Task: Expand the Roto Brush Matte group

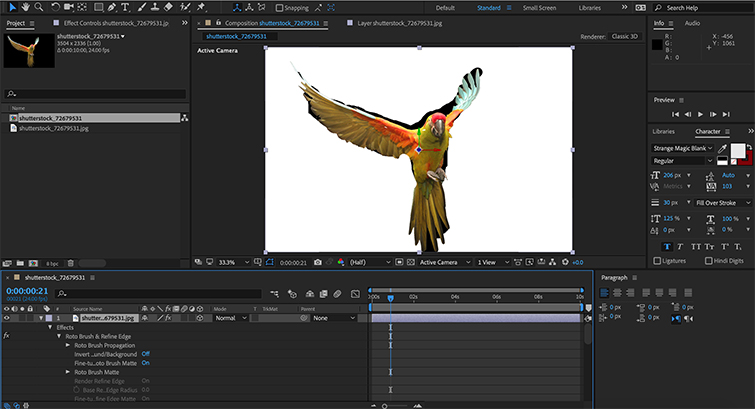Action: [x=68, y=372]
